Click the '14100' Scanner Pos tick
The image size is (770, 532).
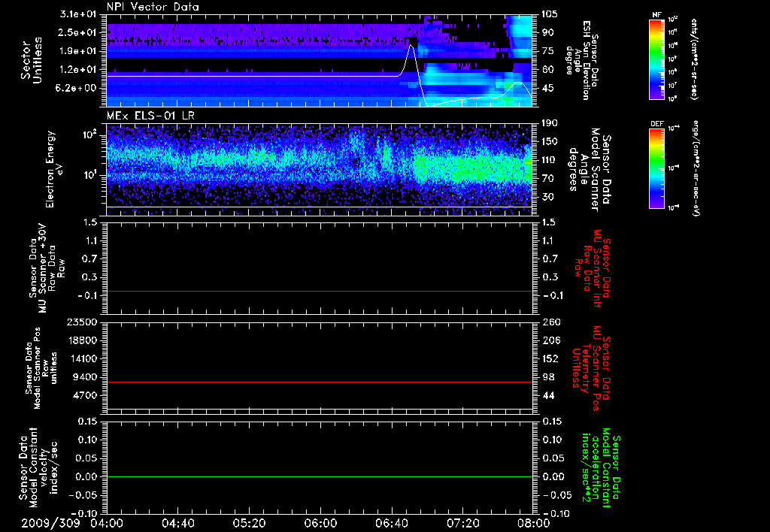tap(83, 358)
